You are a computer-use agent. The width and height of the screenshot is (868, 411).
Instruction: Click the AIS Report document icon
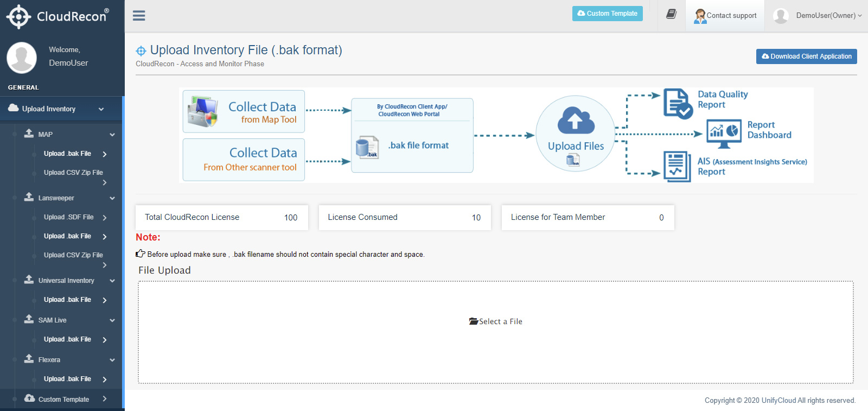677,166
